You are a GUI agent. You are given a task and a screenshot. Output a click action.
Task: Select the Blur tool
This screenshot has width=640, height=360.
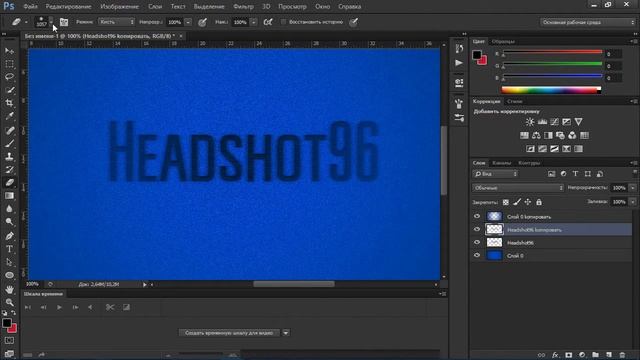[9, 209]
